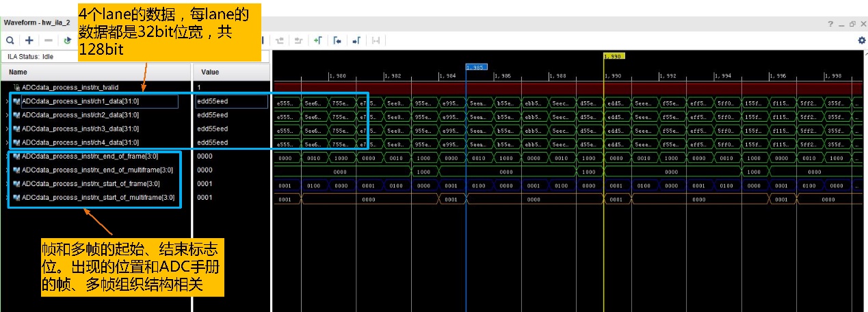Click the add probe plus icon
The height and width of the screenshot is (312, 868).
(x=29, y=41)
